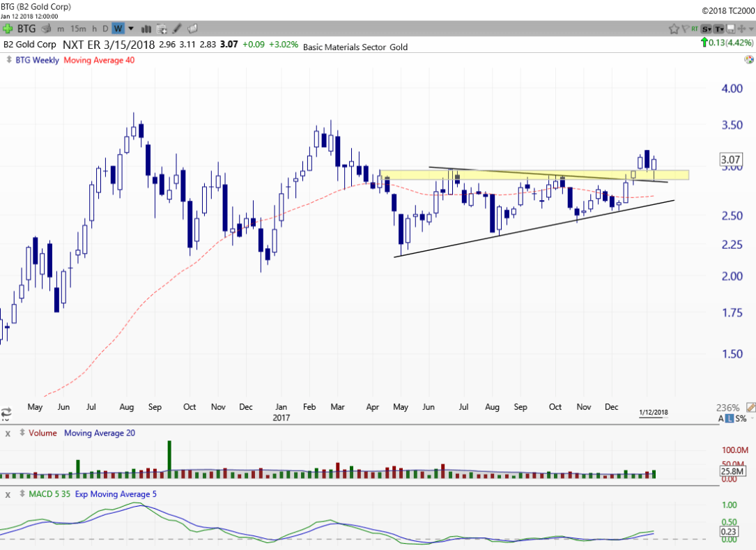
Task: Toggle the L log scale option
Action: [x=730, y=418]
